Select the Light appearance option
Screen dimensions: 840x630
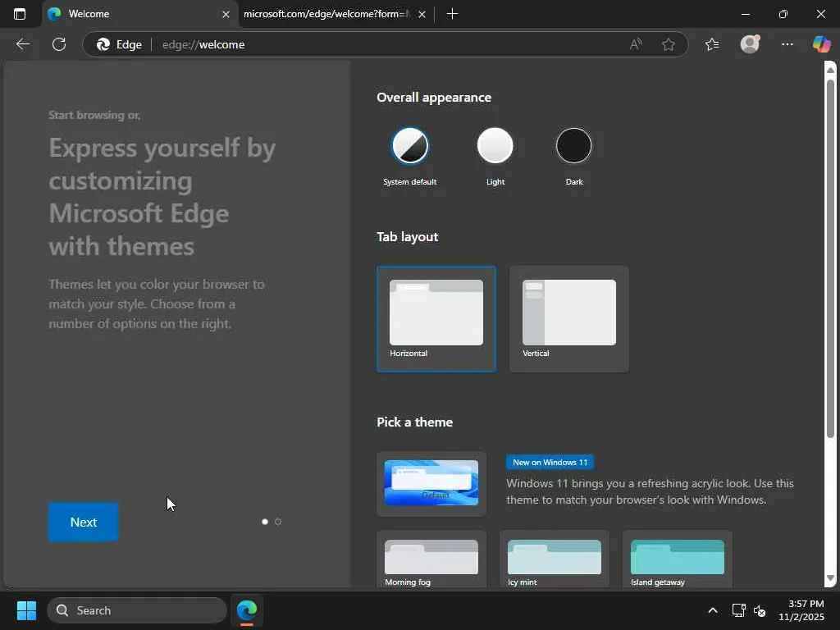coord(495,146)
